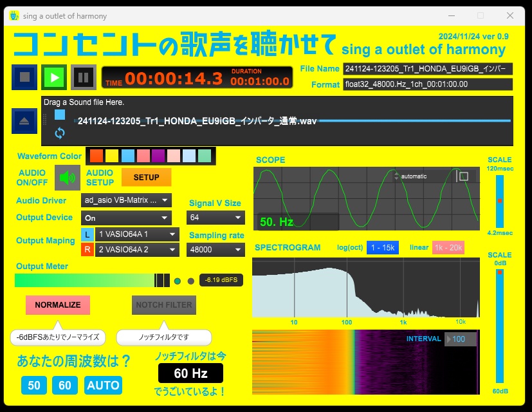This screenshot has height=412, width=532.
Task: Adjust the 120msec SCALE slider
Action: (x=500, y=200)
